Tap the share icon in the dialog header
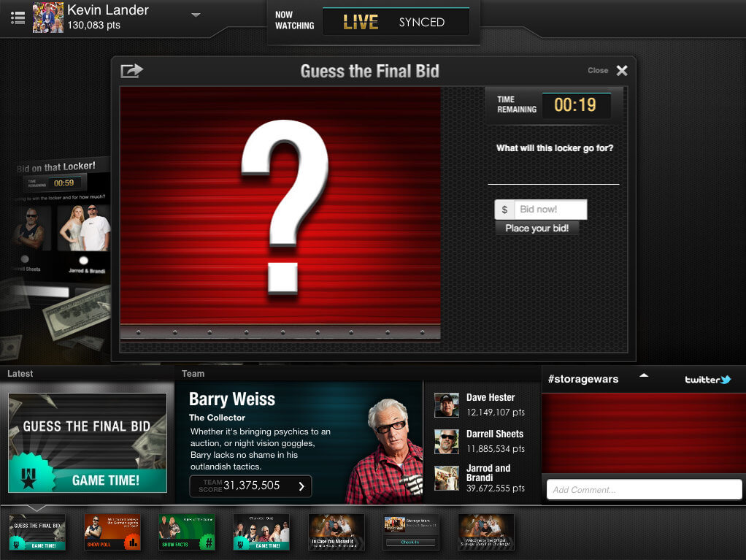Viewport: 746px width, 560px height. tap(131, 71)
